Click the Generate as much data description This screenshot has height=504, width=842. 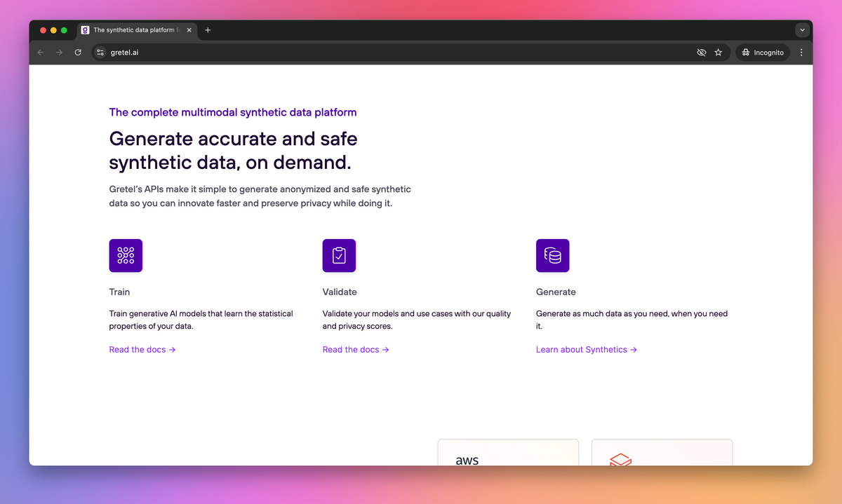tap(632, 320)
